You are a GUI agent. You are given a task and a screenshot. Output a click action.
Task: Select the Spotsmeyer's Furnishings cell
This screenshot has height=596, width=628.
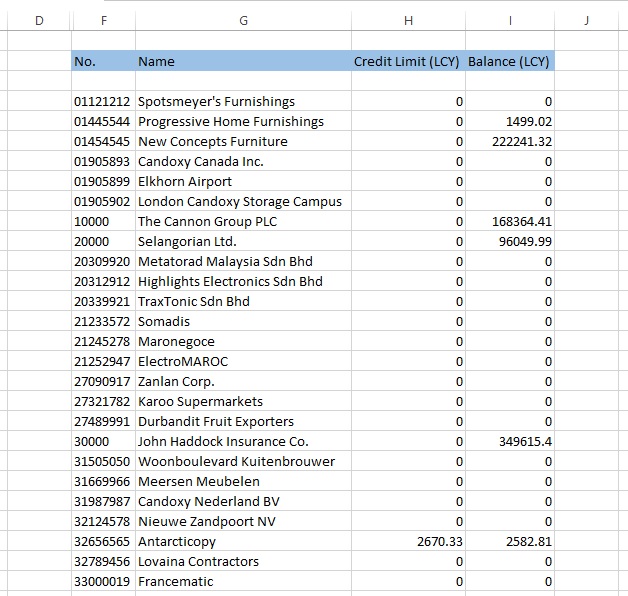pyautogui.click(x=244, y=101)
